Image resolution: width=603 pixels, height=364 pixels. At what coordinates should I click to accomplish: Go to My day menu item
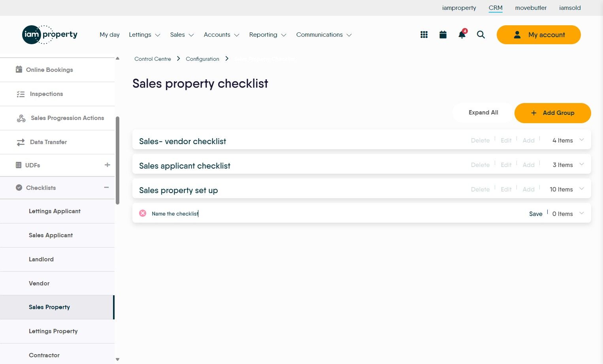click(x=109, y=35)
